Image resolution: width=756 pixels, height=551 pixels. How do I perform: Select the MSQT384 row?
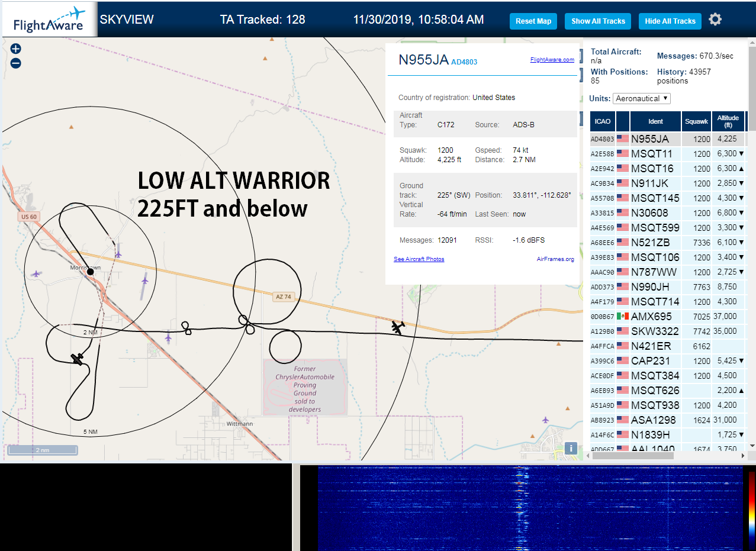(667, 376)
